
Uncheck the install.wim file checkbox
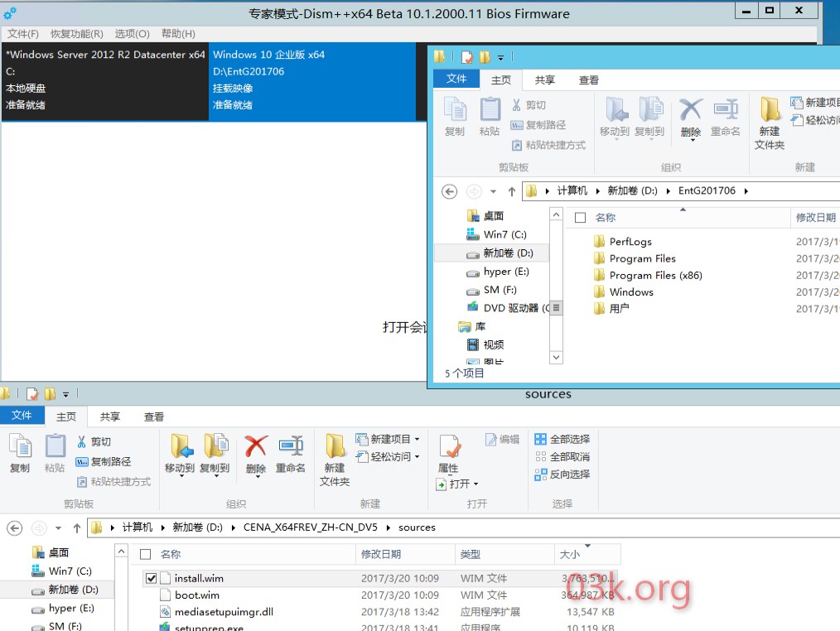pos(151,579)
